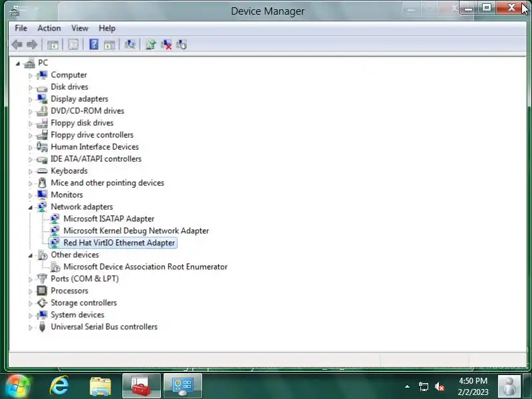Collapse the Network adapters category
The height and width of the screenshot is (399, 532).
[x=30, y=207]
